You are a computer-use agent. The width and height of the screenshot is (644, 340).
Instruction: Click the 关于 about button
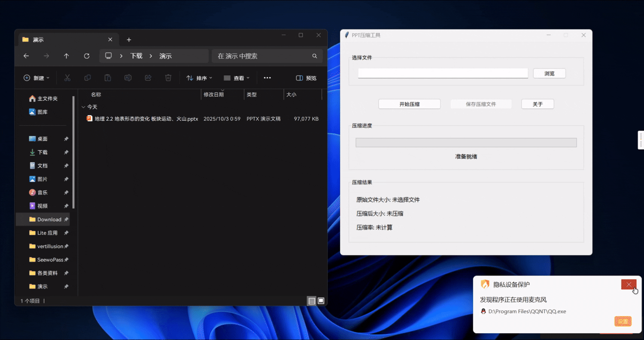pos(538,104)
